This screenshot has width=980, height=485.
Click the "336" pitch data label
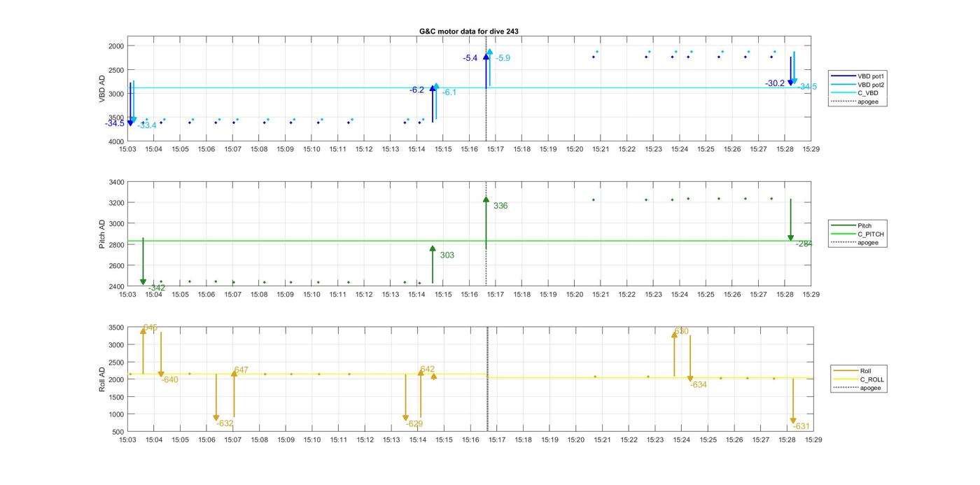[x=500, y=206]
